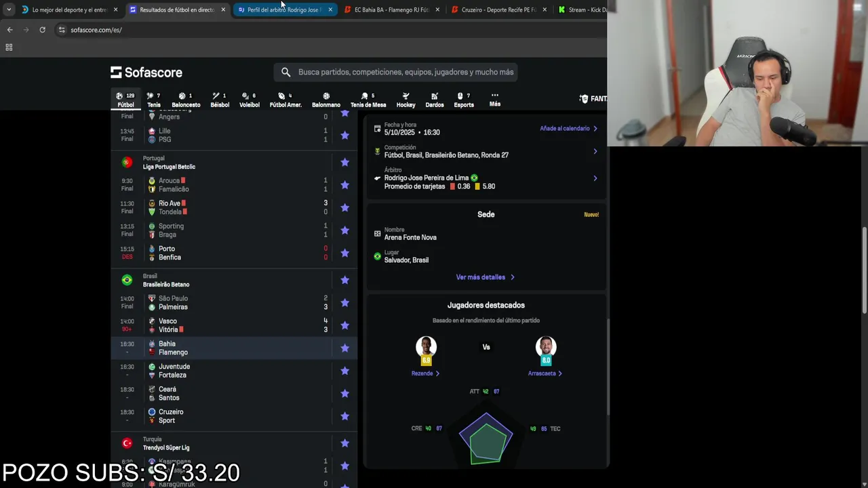Viewport: 868px width, 488px height.
Task: Switch to Perfil del árbitro Rodrigo Jose browser tab
Action: tap(285, 9)
